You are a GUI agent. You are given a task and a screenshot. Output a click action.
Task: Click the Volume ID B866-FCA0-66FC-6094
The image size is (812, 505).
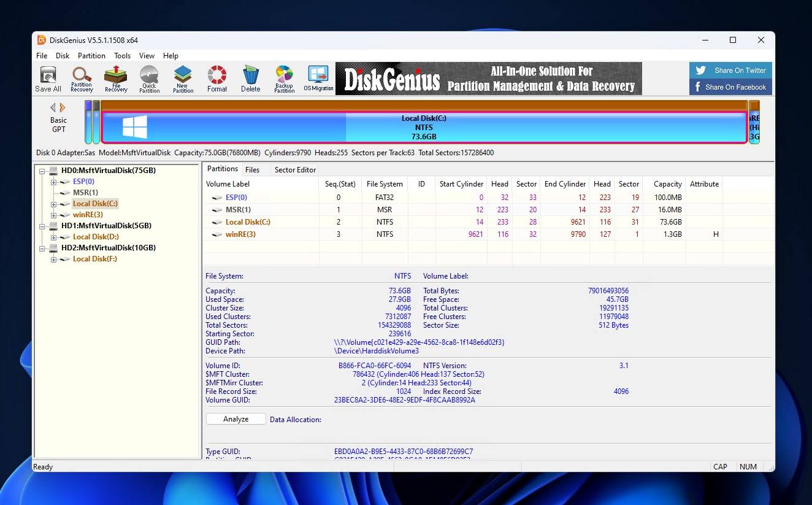coord(375,366)
